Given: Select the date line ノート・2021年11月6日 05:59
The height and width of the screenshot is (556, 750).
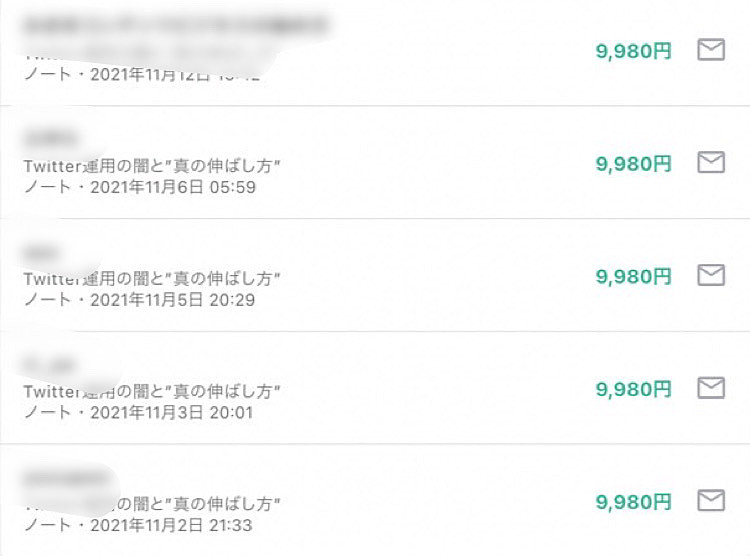Looking at the screenshot, I should 140,187.
